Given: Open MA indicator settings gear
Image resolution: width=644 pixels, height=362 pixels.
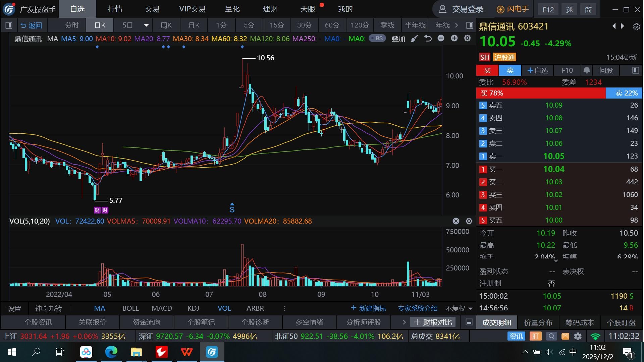Looking at the screenshot, I should [467, 39].
